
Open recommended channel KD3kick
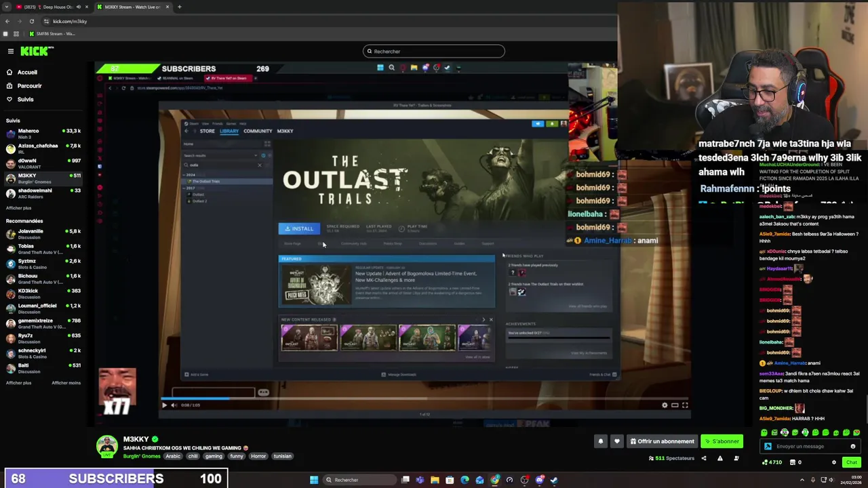tap(43, 293)
